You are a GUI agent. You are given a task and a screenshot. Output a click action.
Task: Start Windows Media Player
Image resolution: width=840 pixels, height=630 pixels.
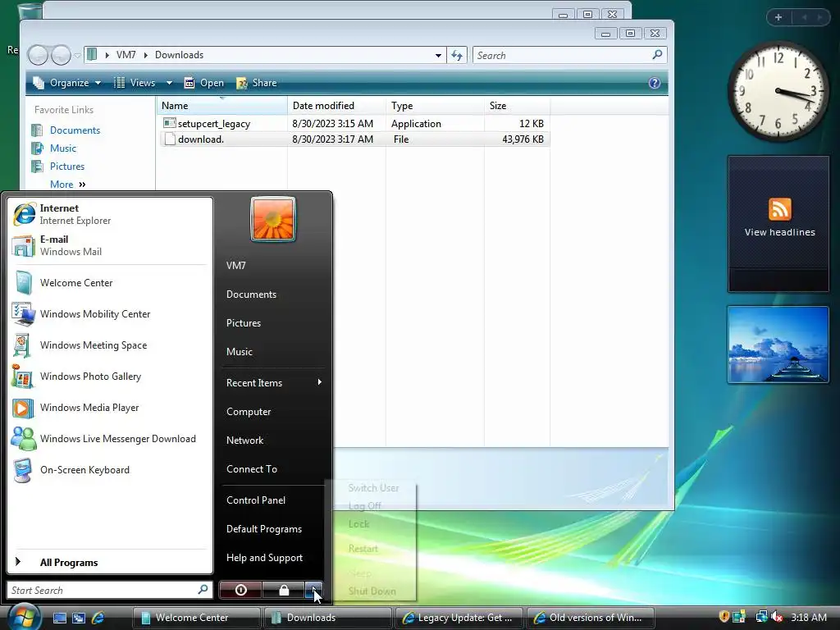click(x=110, y=408)
